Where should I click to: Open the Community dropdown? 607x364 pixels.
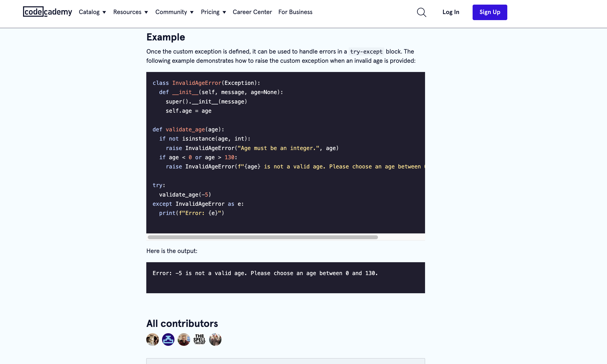(175, 12)
